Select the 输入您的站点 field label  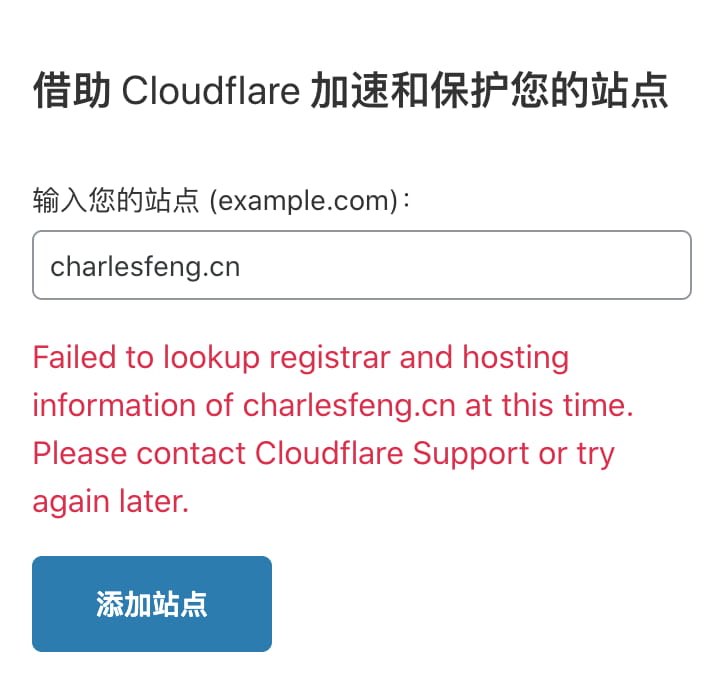[116, 200]
